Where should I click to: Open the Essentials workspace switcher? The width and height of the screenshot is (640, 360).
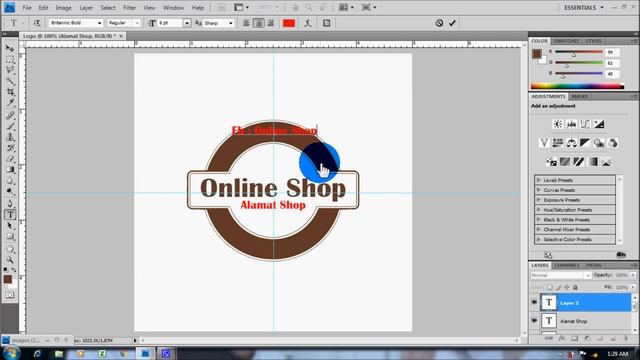pos(584,8)
